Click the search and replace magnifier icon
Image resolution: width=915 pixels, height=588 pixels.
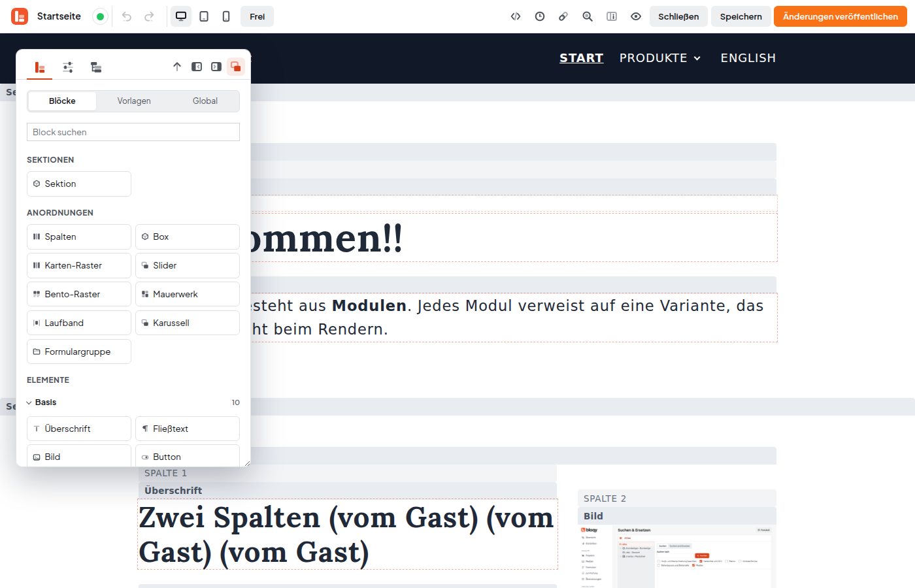[588, 16]
